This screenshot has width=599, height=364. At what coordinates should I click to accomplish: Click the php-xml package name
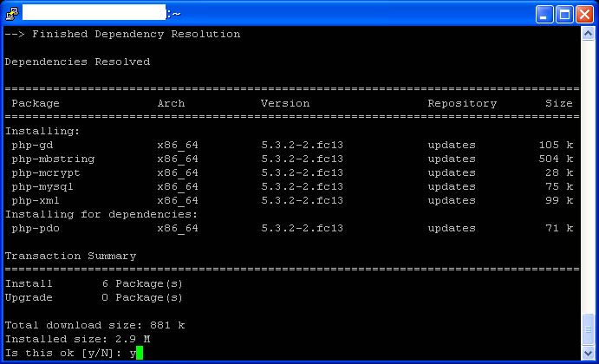pos(36,200)
